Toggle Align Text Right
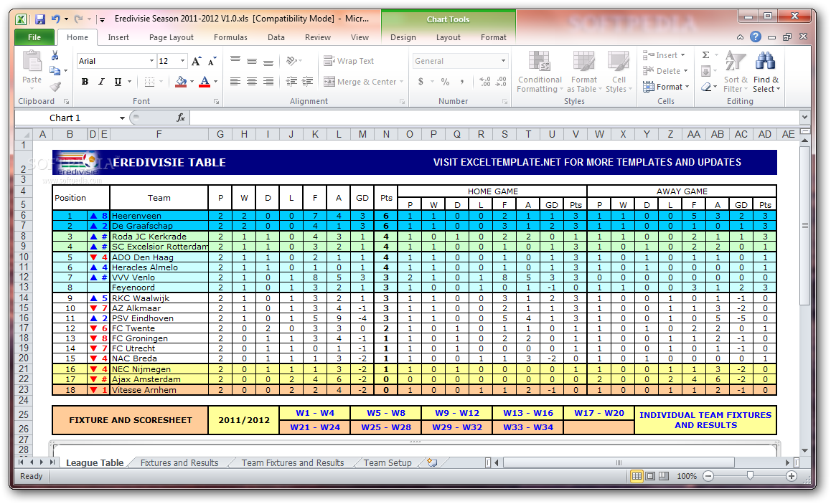The height and width of the screenshot is (504, 831). tap(268, 82)
